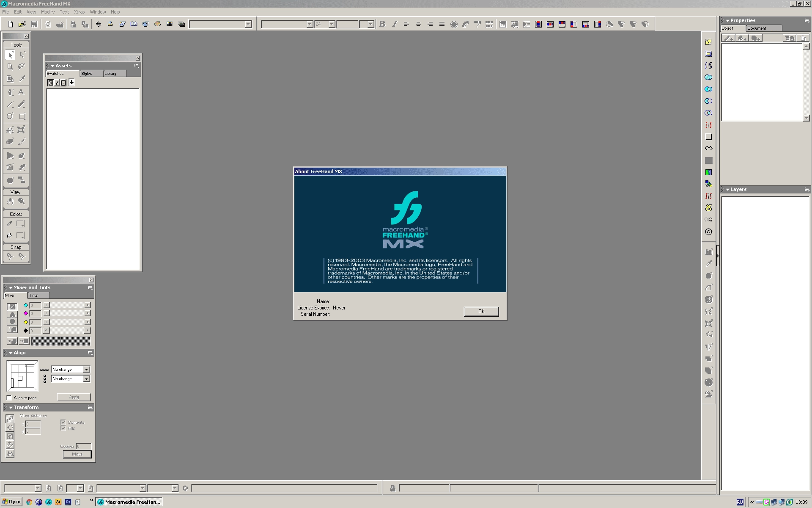Toggle the Contents checkbox in Transform

pos(63,422)
